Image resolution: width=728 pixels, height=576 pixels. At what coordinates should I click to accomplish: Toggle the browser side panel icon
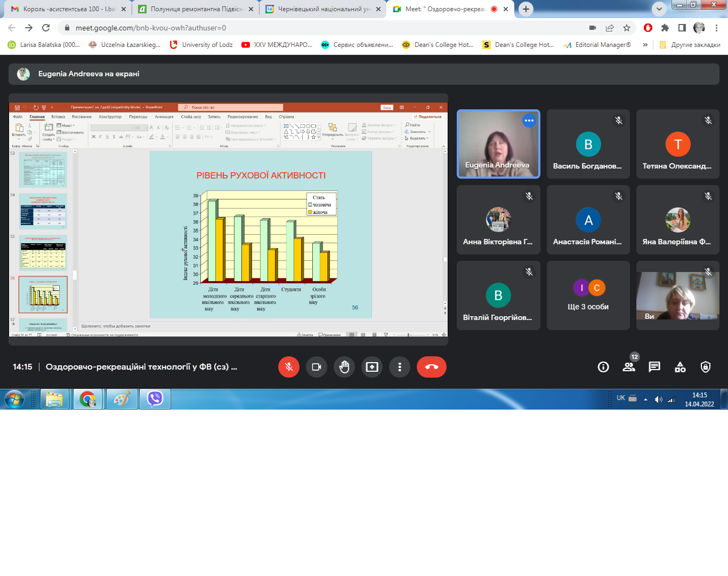tap(682, 28)
